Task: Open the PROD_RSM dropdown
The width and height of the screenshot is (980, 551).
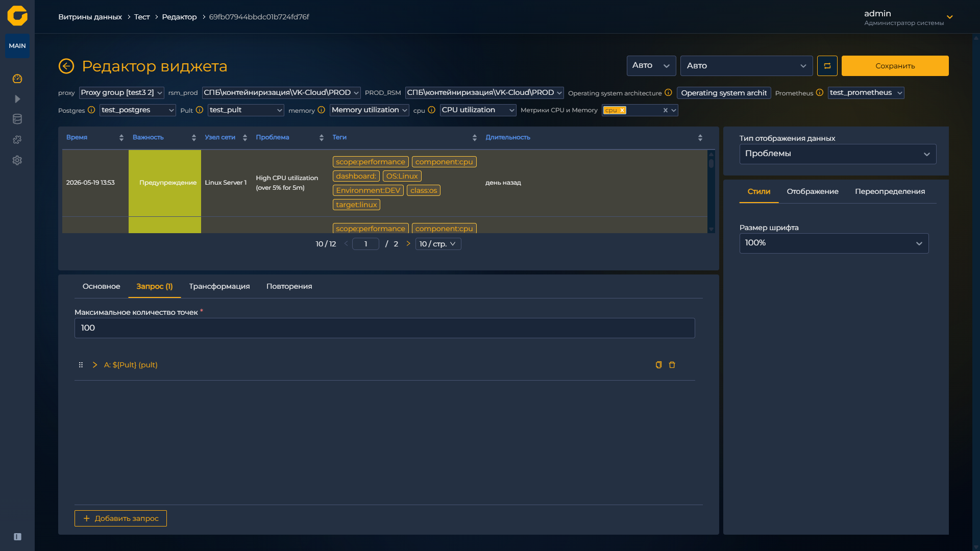Action: pos(484,93)
